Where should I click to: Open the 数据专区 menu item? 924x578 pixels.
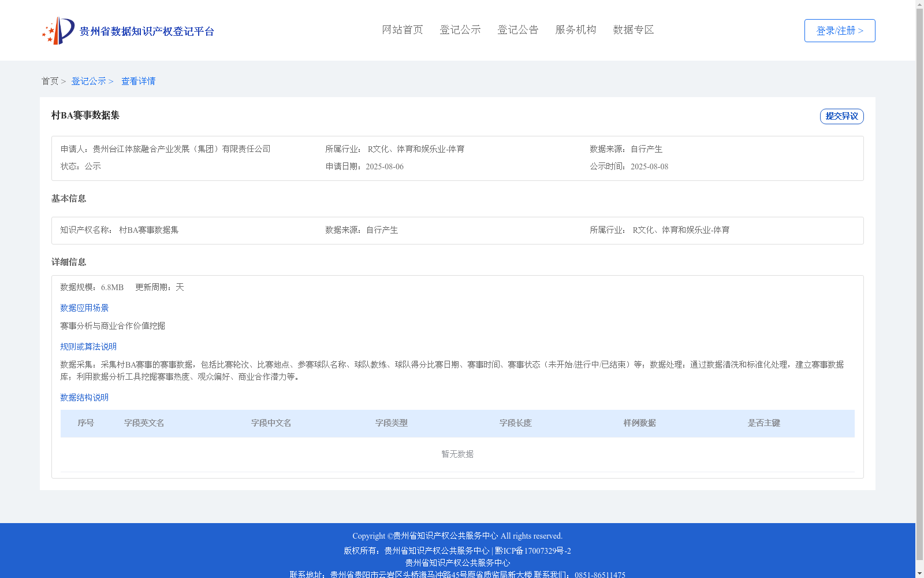[632, 29]
